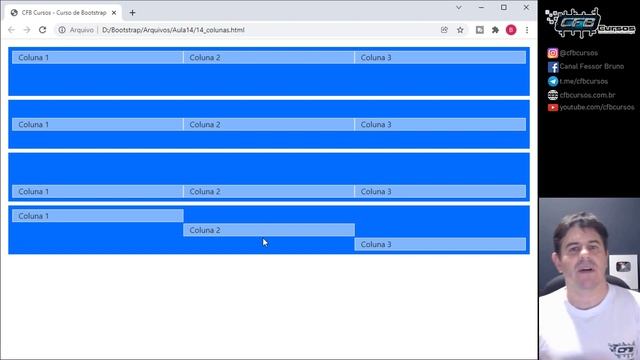Click Coluna 3 in the staggered fourth row
This screenshot has width=640, height=360.
click(x=440, y=244)
